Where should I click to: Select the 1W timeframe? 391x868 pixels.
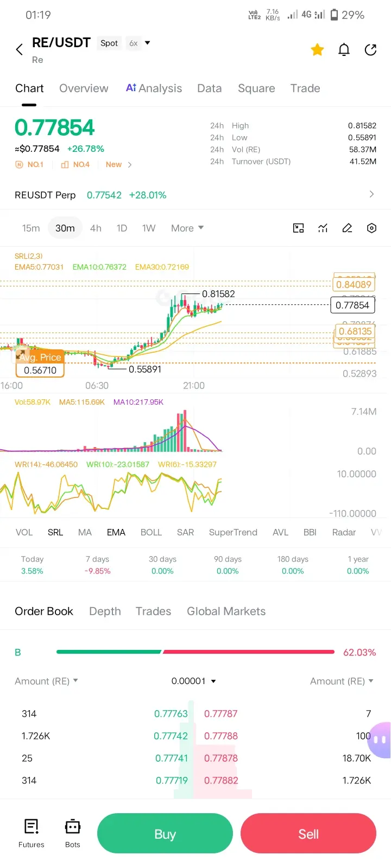click(149, 228)
